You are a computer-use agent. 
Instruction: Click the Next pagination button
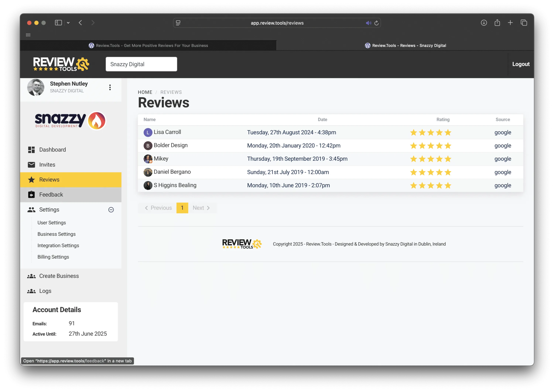point(201,208)
